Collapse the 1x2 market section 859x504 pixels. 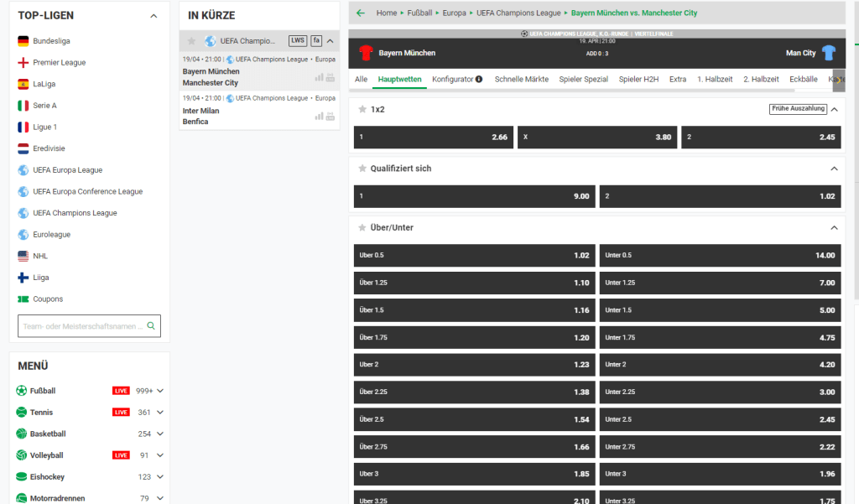click(x=835, y=110)
